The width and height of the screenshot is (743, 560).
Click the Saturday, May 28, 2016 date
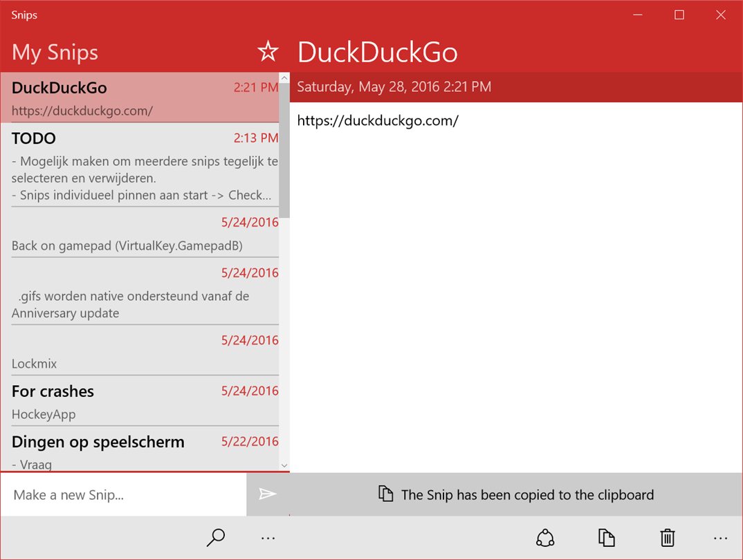[394, 86]
